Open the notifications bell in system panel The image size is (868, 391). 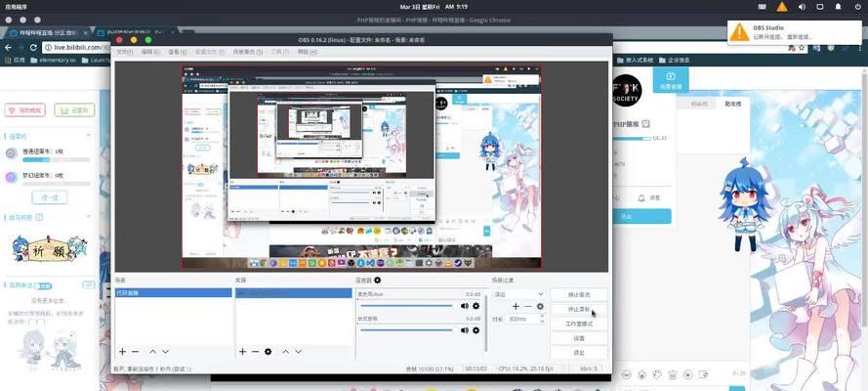[x=839, y=7]
